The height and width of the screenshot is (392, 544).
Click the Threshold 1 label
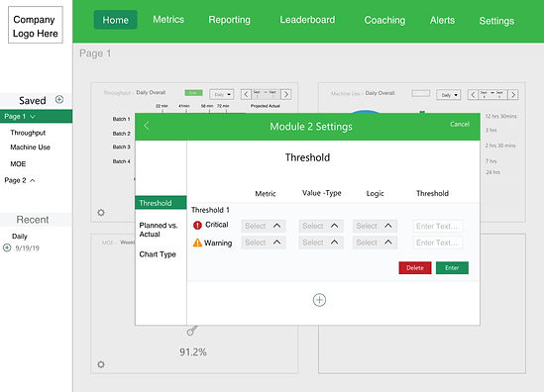(x=210, y=210)
